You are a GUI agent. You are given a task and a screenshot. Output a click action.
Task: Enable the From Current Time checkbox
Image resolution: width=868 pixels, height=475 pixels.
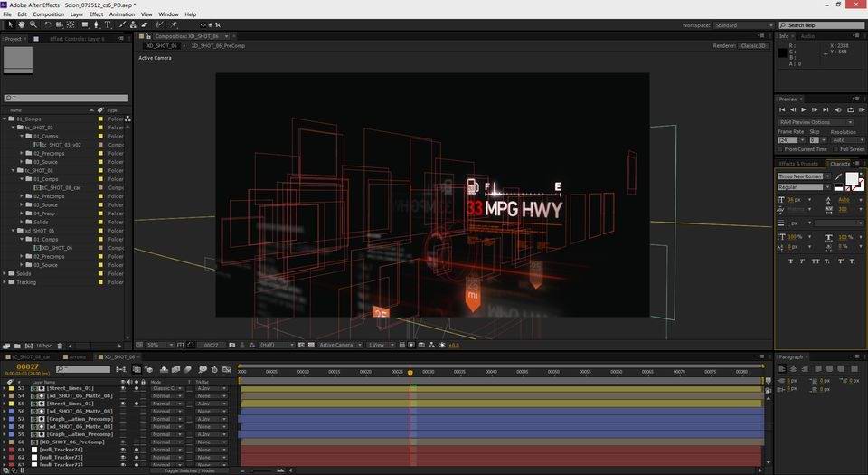tap(780, 149)
